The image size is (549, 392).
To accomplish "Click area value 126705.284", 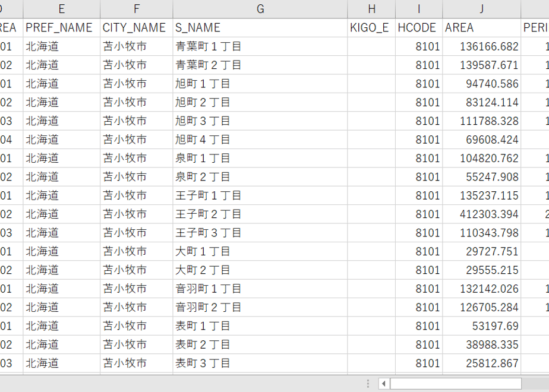I will pos(482,307).
